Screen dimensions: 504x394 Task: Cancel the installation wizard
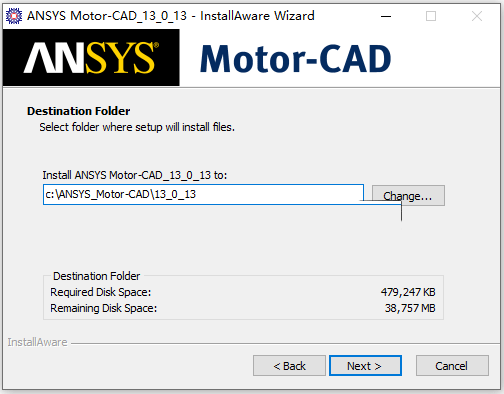[x=452, y=366]
